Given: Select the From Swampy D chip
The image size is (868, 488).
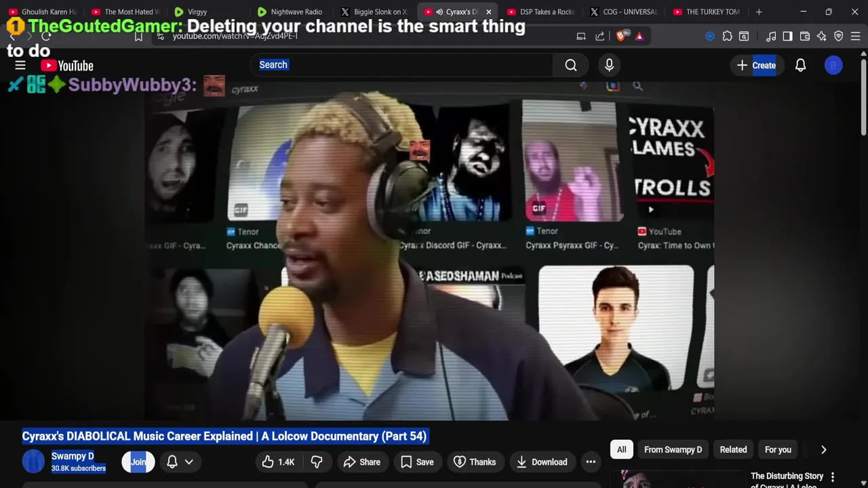Looking at the screenshot, I should (673, 449).
